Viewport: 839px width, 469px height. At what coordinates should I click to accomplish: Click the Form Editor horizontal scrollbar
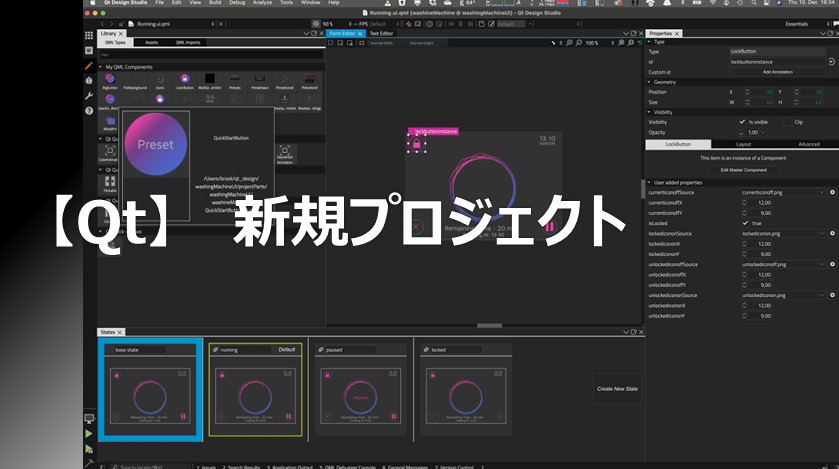(489, 325)
